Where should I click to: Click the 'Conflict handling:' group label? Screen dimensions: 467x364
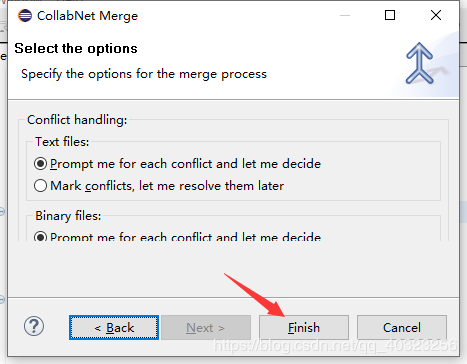coord(77,120)
